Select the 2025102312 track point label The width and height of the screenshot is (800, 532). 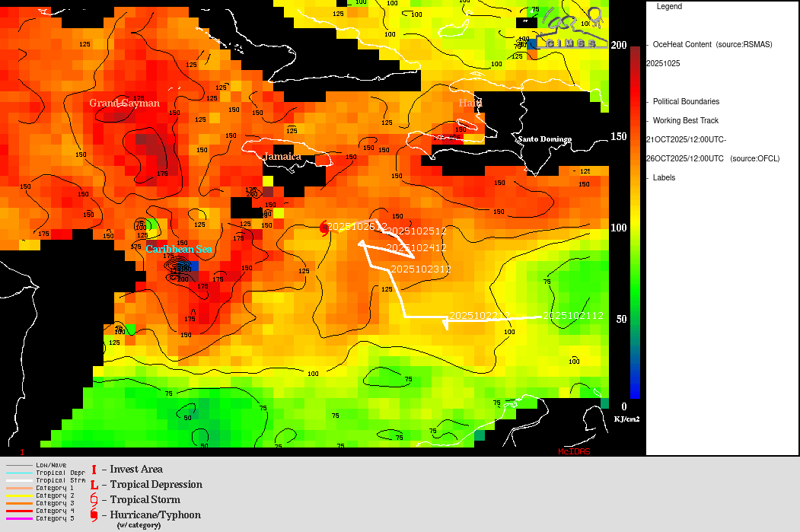pos(420,269)
